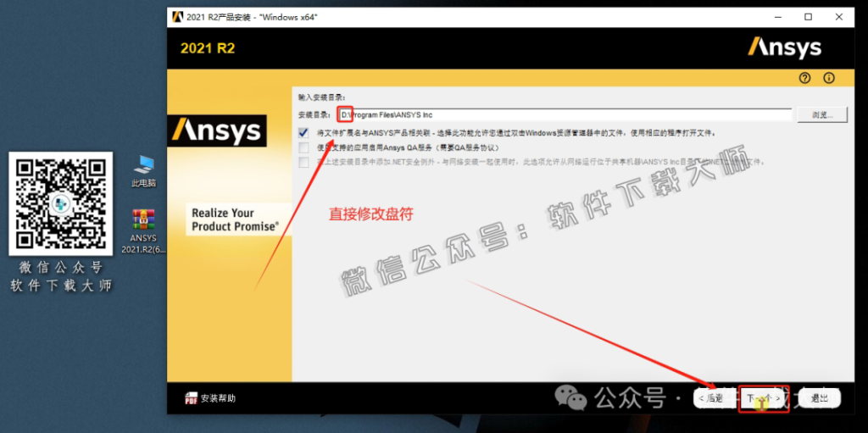The image size is (868, 433).
Task: Toggle the .NET security exception checkbox
Action: click(303, 162)
